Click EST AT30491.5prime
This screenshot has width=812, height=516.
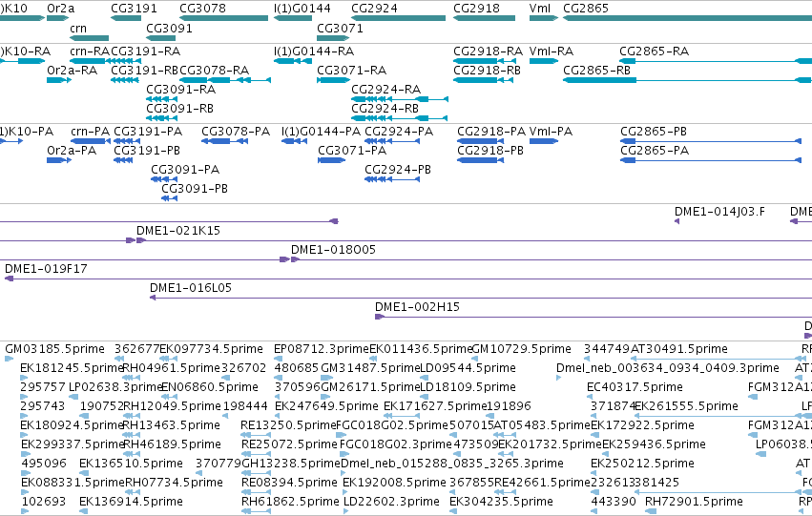tap(679, 349)
